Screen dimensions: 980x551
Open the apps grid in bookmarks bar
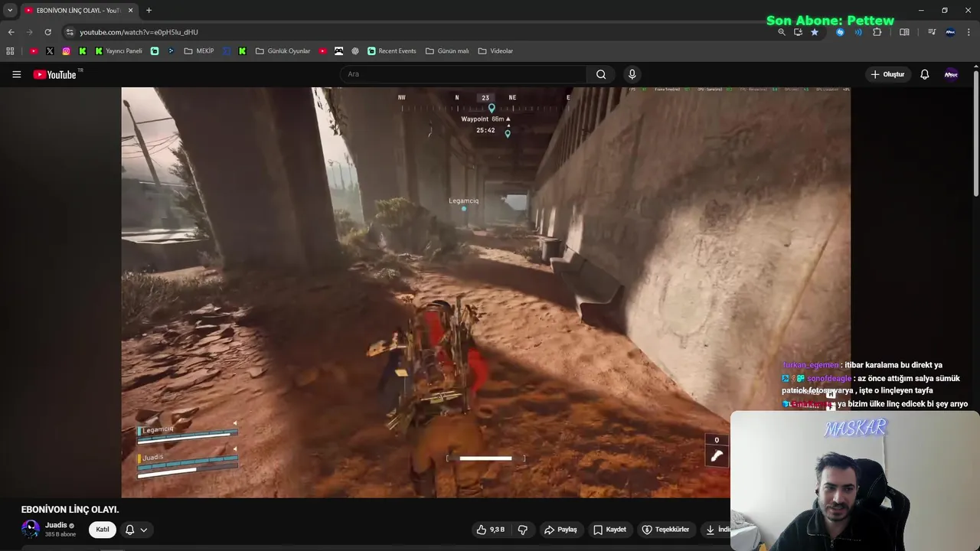point(10,51)
